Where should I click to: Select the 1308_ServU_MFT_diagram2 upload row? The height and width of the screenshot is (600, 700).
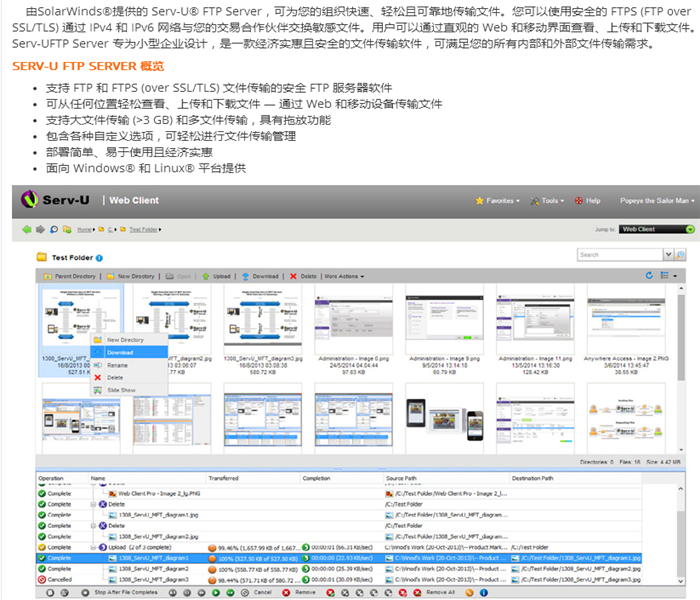339,569
